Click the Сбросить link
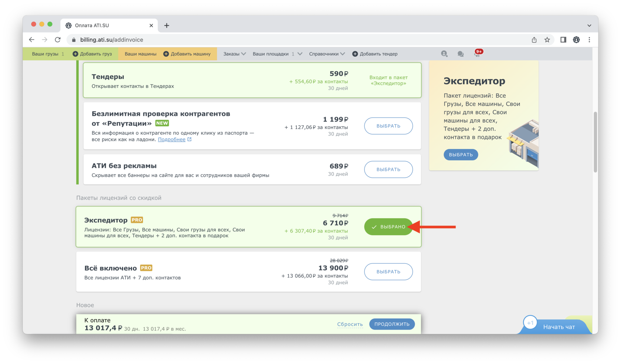 click(350, 324)
